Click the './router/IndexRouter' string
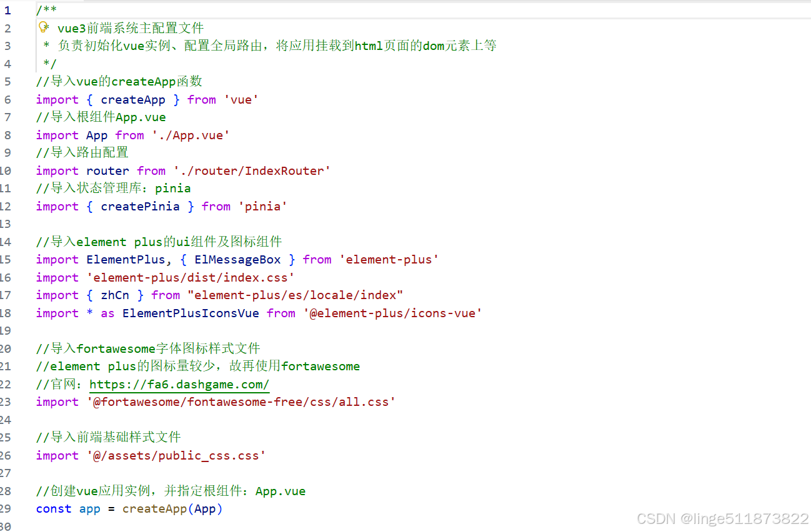The image size is (811, 532). coord(252,170)
